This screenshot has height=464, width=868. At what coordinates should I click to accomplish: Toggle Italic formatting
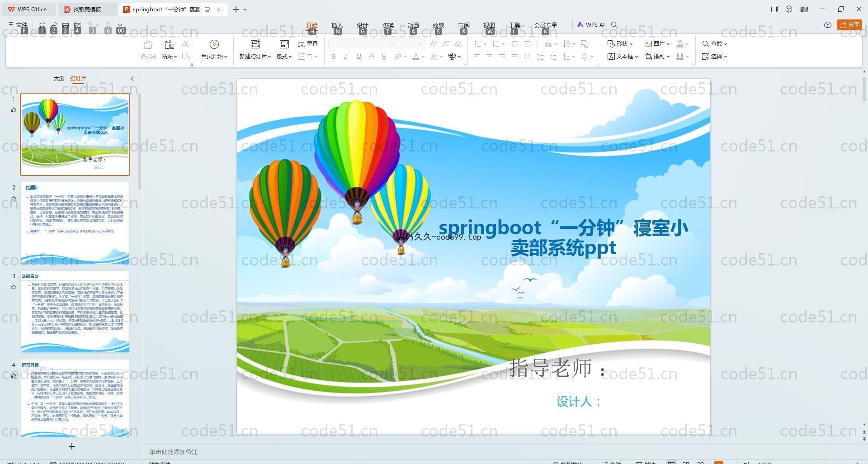coord(346,57)
